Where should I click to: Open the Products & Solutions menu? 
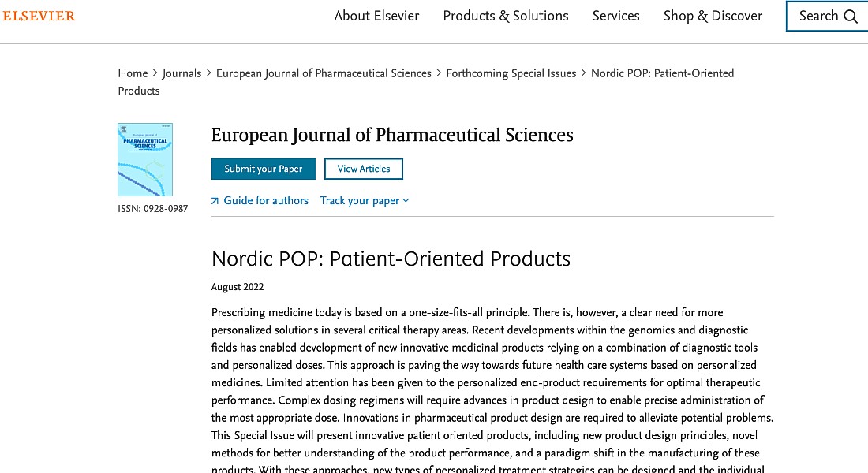[505, 16]
